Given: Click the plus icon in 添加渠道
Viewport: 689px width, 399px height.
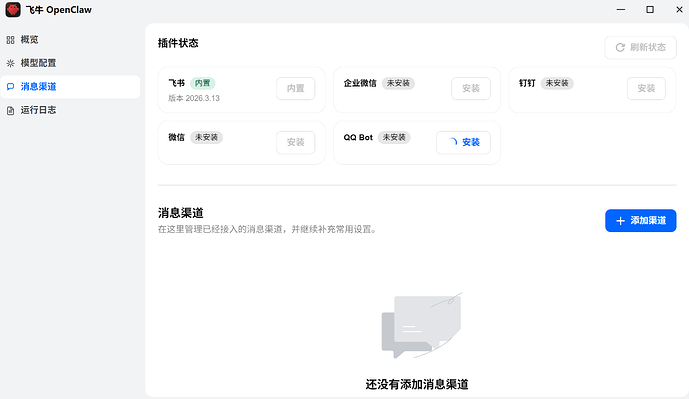Looking at the screenshot, I should [x=620, y=221].
